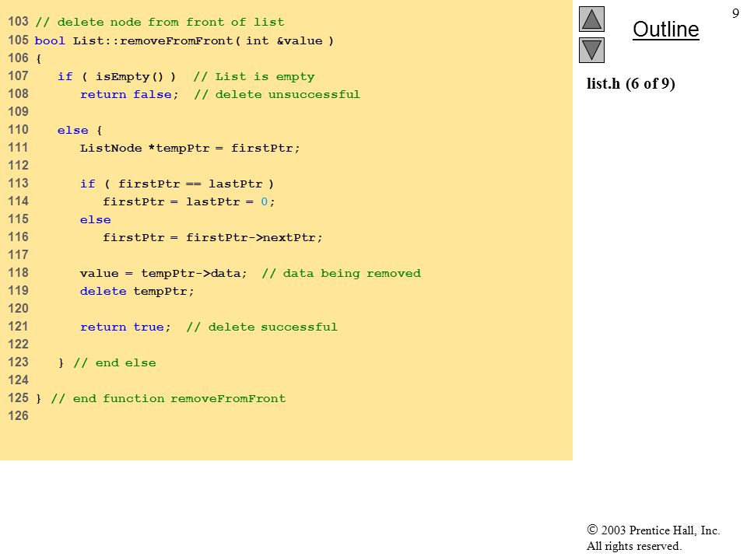Click the down arrow navigation icon
This screenshot has width=747, height=560.
tap(591, 50)
